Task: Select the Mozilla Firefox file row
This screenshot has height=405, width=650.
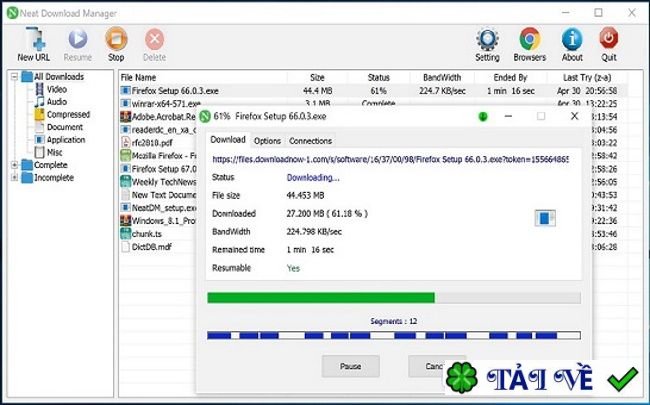Action: pyautogui.click(x=158, y=156)
